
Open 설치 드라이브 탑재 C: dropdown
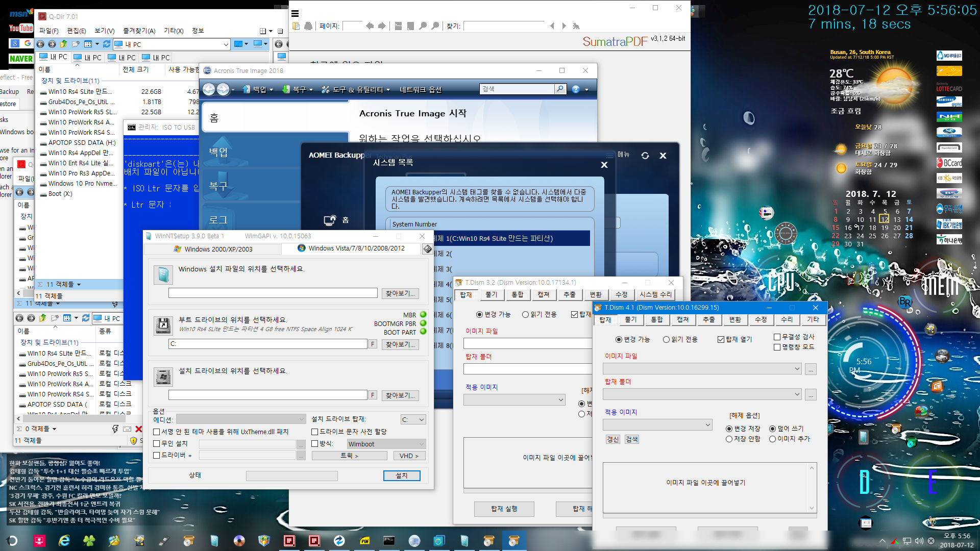click(413, 419)
